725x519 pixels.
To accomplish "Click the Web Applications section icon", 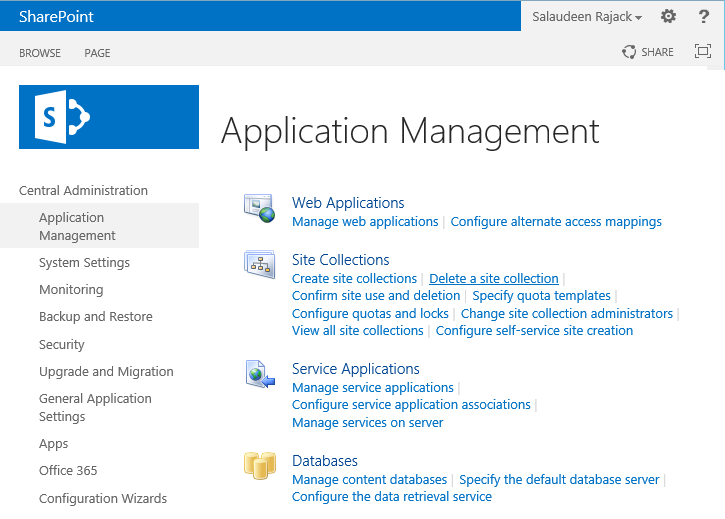I will [x=260, y=208].
